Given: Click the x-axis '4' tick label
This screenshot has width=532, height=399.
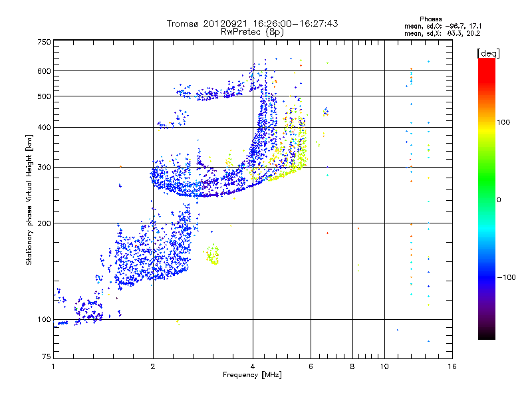Looking at the screenshot, I should [x=253, y=366].
